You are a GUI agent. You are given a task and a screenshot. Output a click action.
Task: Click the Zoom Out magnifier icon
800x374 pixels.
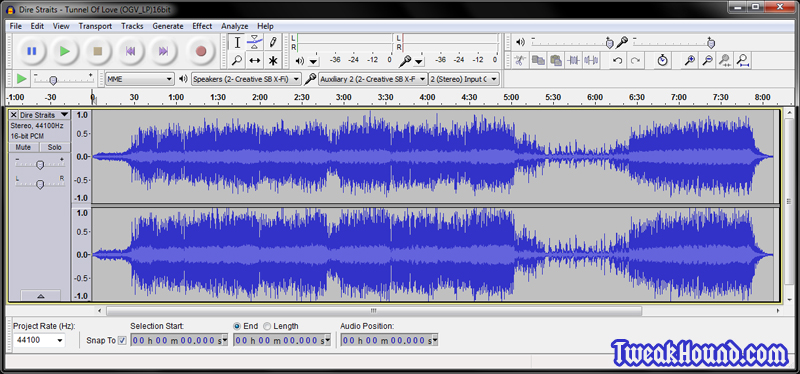click(x=707, y=60)
